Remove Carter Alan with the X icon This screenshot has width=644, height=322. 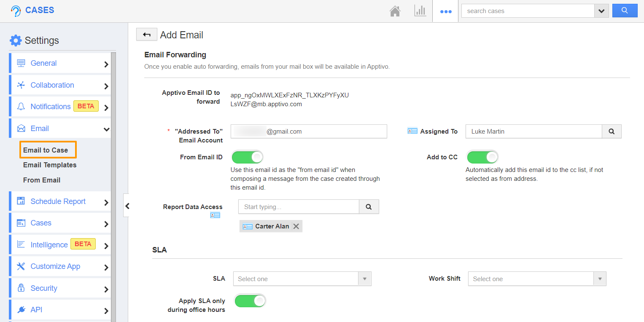click(296, 226)
